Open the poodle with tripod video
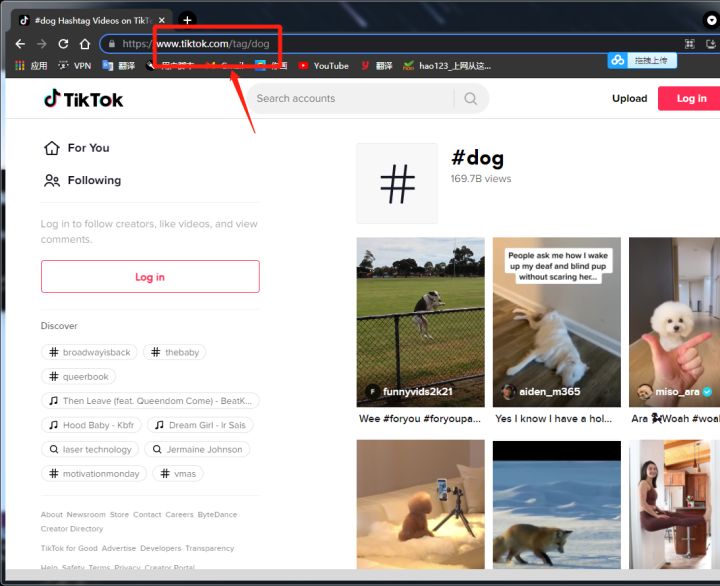 coord(421,504)
